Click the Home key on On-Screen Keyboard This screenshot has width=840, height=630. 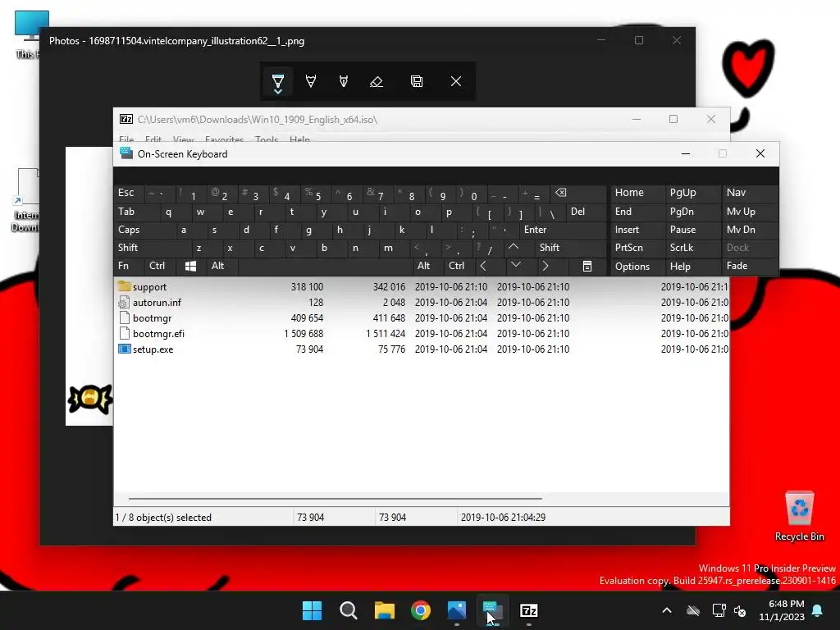click(x=637, y=193)
